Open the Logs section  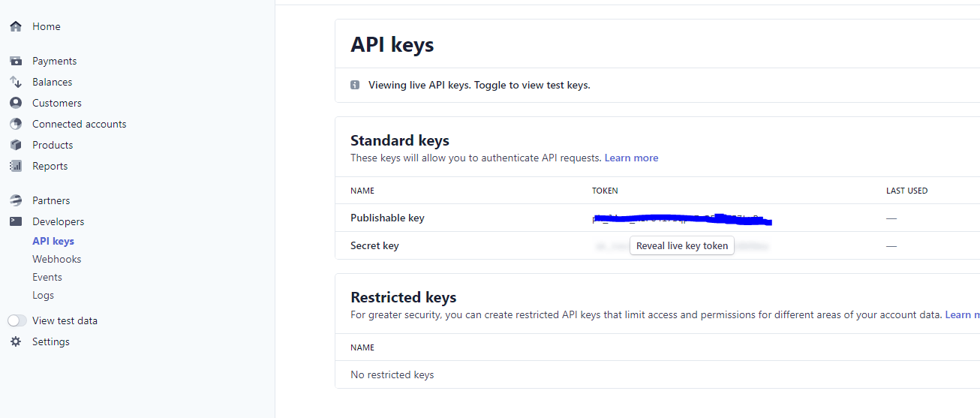click(44, 295)
